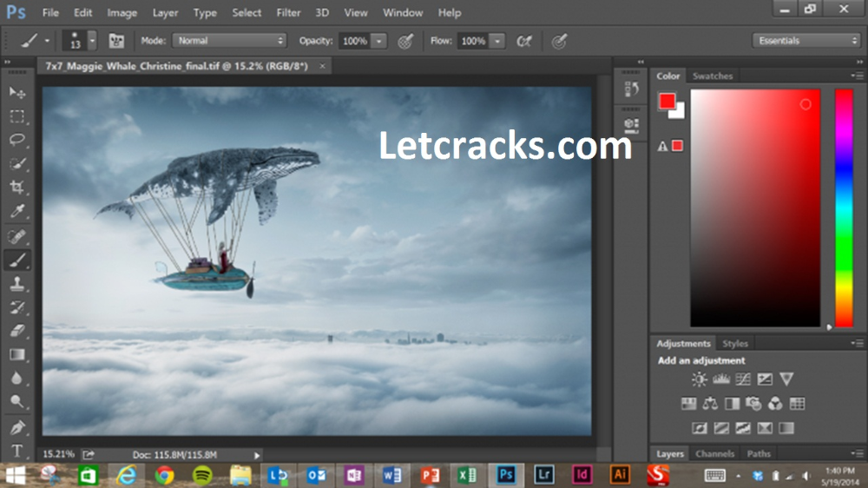Activate the Gradient tool
868x488 pixels.
tap(16, 354)
